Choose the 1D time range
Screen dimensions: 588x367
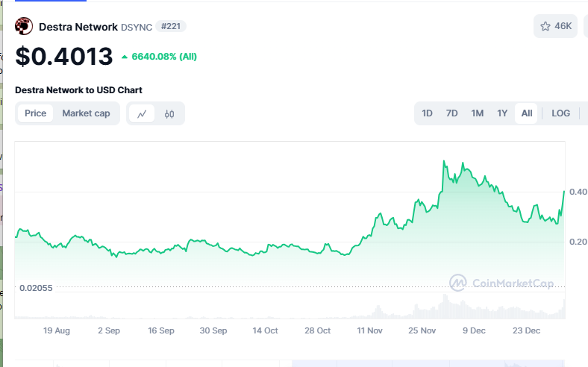pyautogui.click(x=427, y=113)
